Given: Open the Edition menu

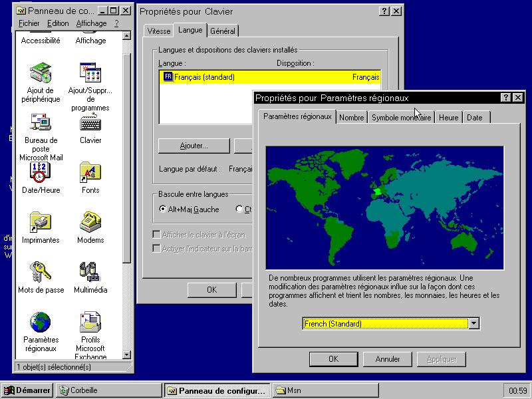Looking at the screenshot, I should click(58, 23).
